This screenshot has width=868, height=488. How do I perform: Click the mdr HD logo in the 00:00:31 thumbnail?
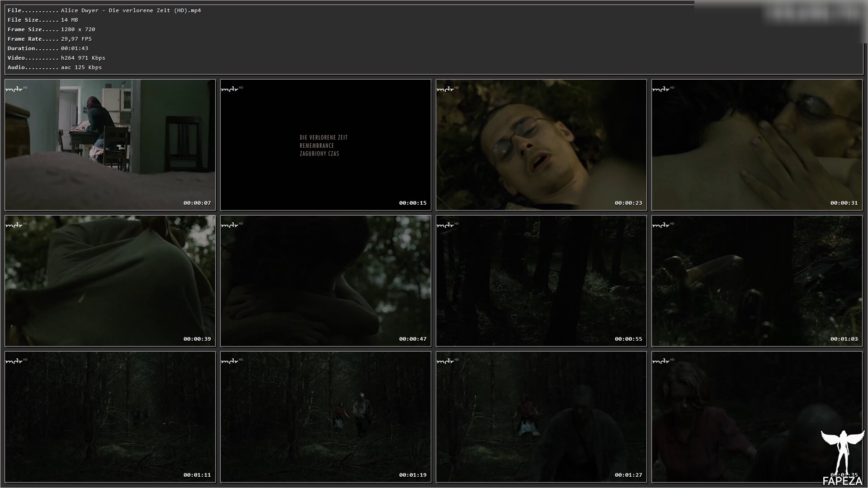pos(663,89)
